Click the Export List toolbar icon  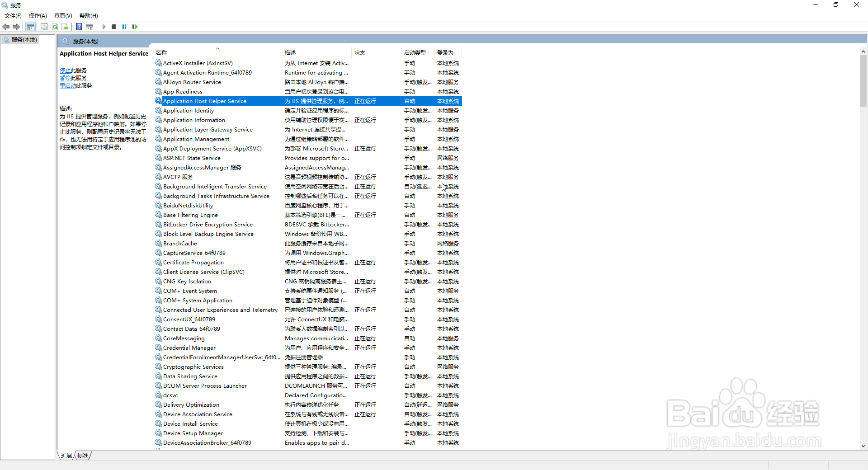65,27
